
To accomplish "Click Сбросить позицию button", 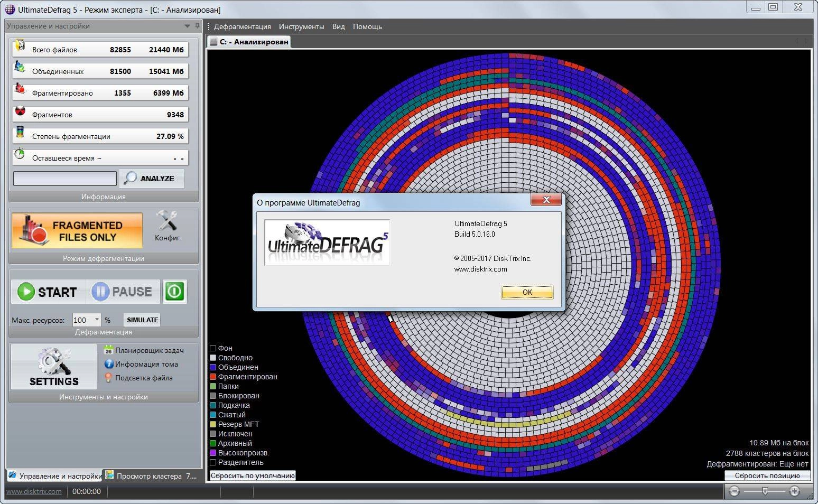I will tap(767, 475).
